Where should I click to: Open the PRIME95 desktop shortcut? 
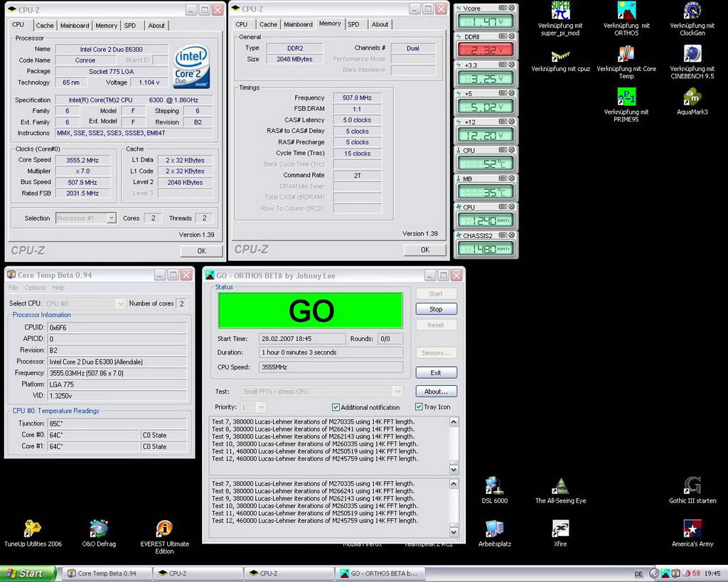pyautogui.click(x=626, y=105)
